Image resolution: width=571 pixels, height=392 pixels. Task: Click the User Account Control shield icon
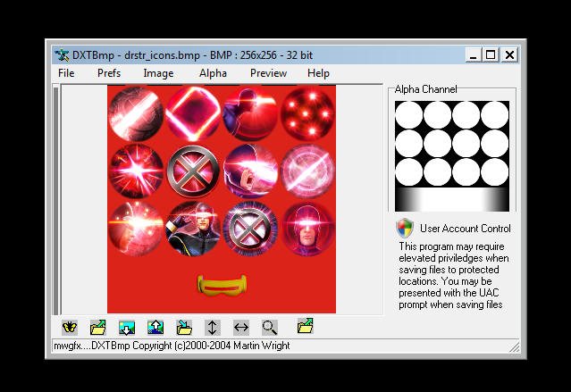coord(405,229)
